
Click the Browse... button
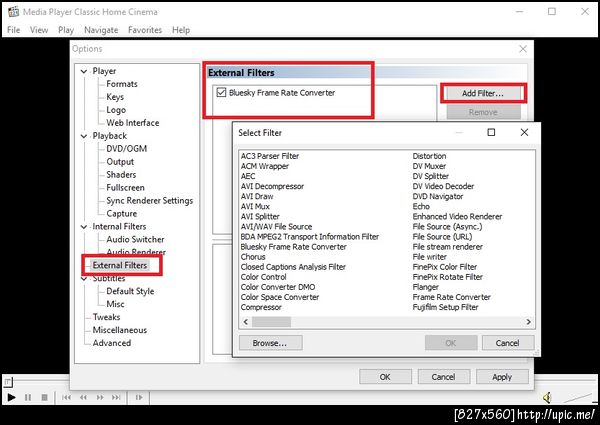tap(270, 343)
